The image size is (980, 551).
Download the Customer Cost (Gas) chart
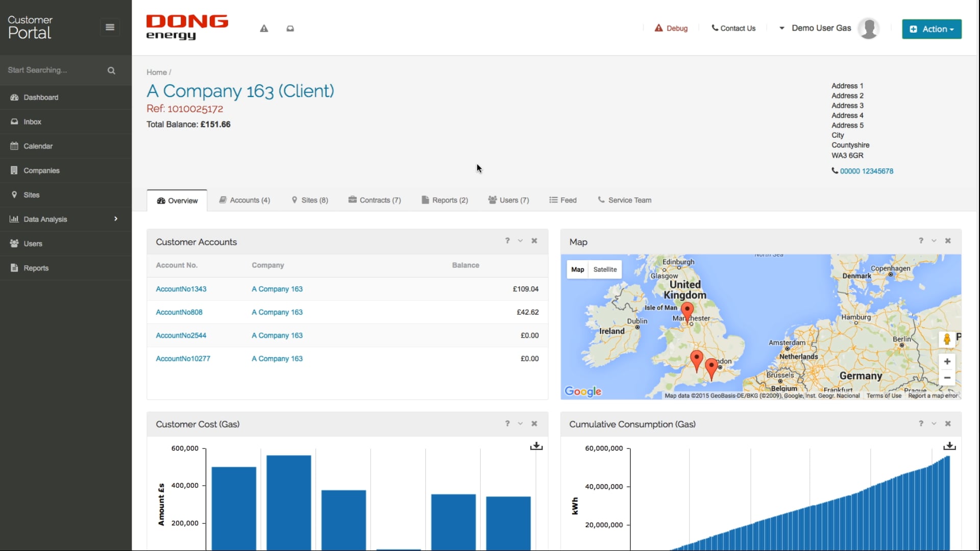coord(536,445)
